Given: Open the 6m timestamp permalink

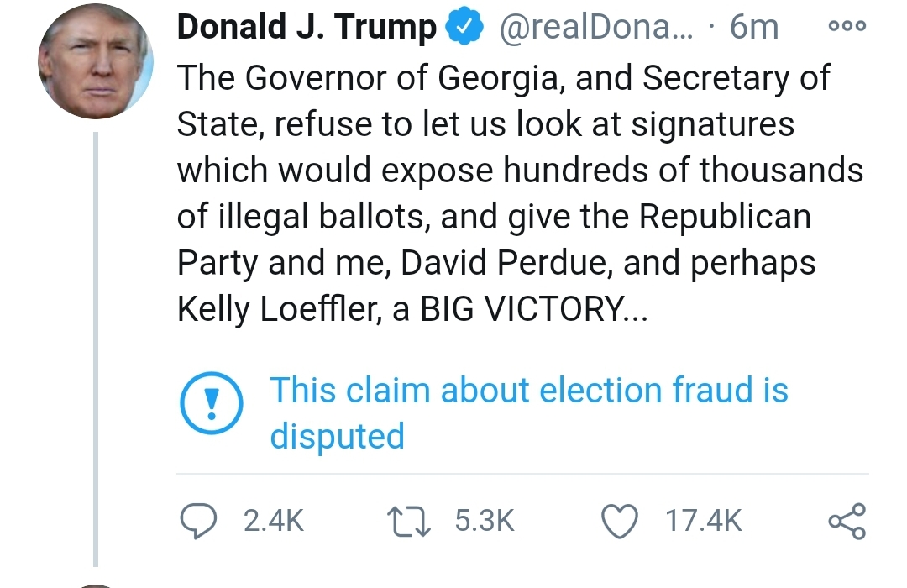Looking at the screenshot, I should (753, 27).
